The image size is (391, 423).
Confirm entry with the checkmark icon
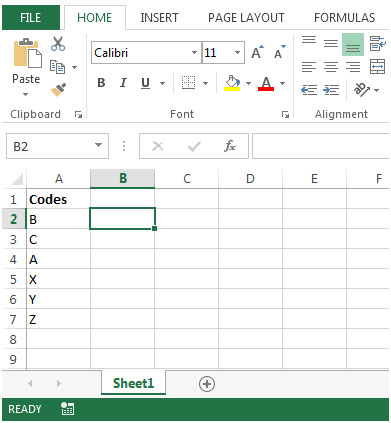tap(194, 146)
